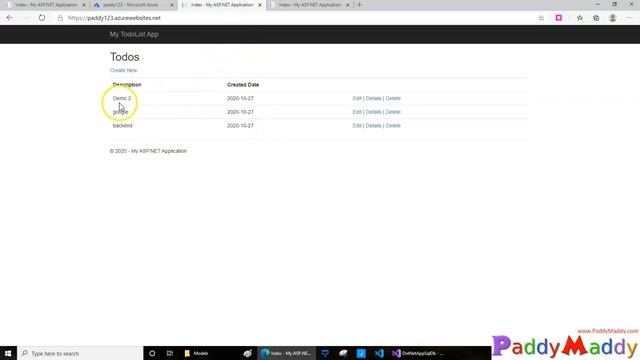Open Visual Studio DotNetAppSqlDb taskbar item

[x=418, y=353]
